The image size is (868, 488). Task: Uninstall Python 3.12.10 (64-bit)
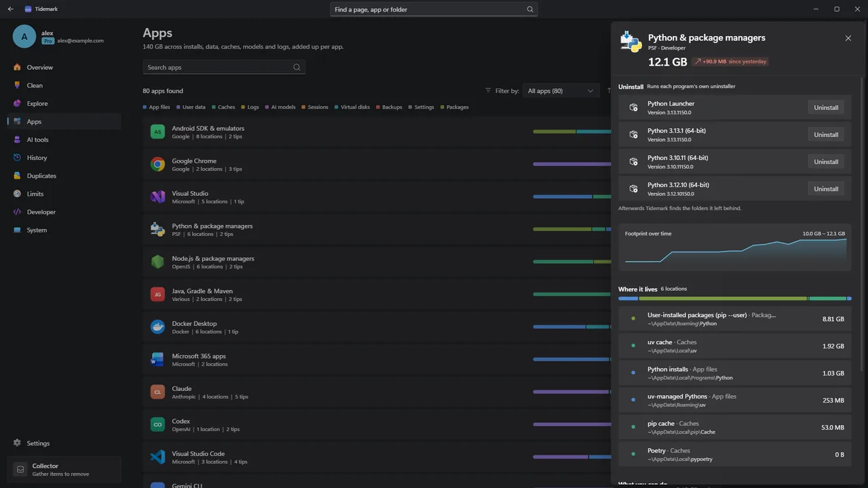tap(826, 189)
